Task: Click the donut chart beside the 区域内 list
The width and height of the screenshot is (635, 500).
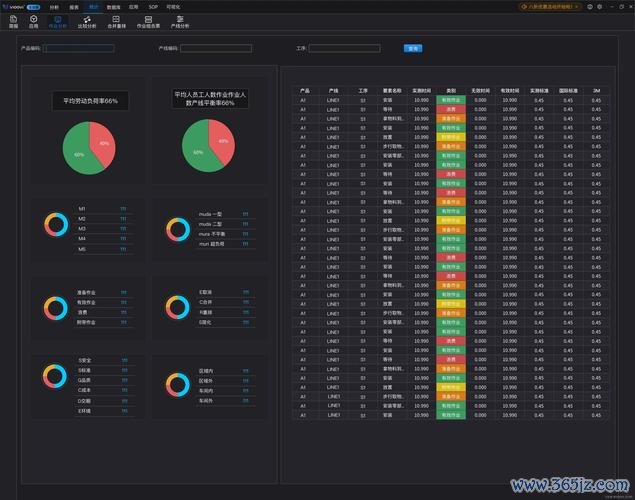Action: [x=177, y=385]
